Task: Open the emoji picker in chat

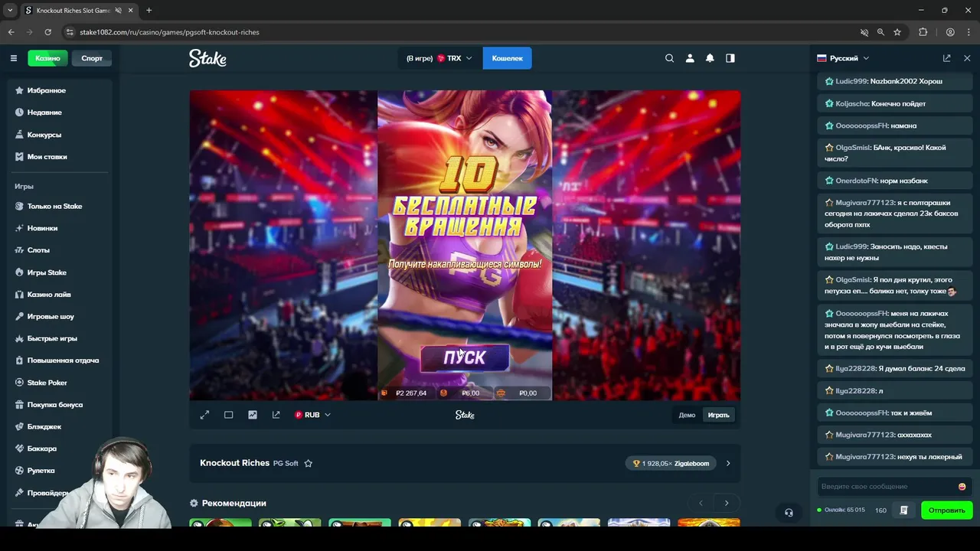Action: pos(962,487)
